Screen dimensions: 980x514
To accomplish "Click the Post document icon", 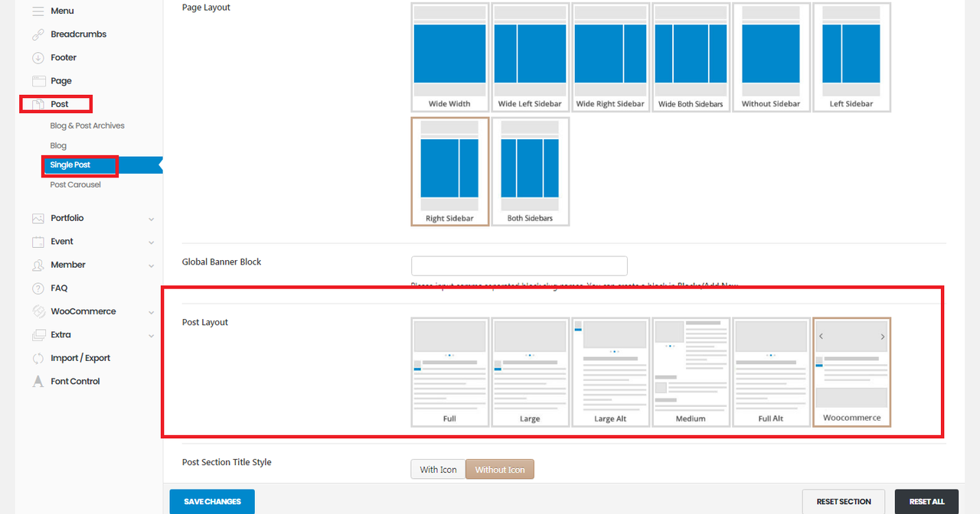I will [x=38, y=104].
